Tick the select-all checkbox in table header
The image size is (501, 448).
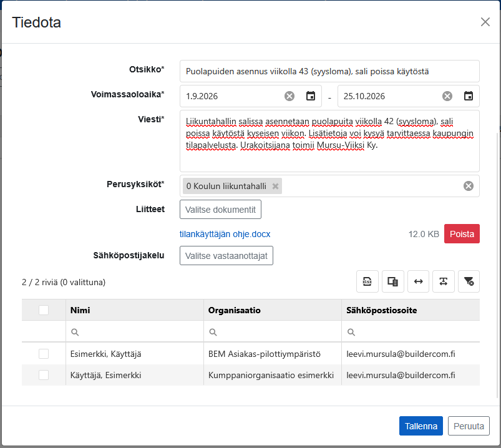[x=44, y=310]
